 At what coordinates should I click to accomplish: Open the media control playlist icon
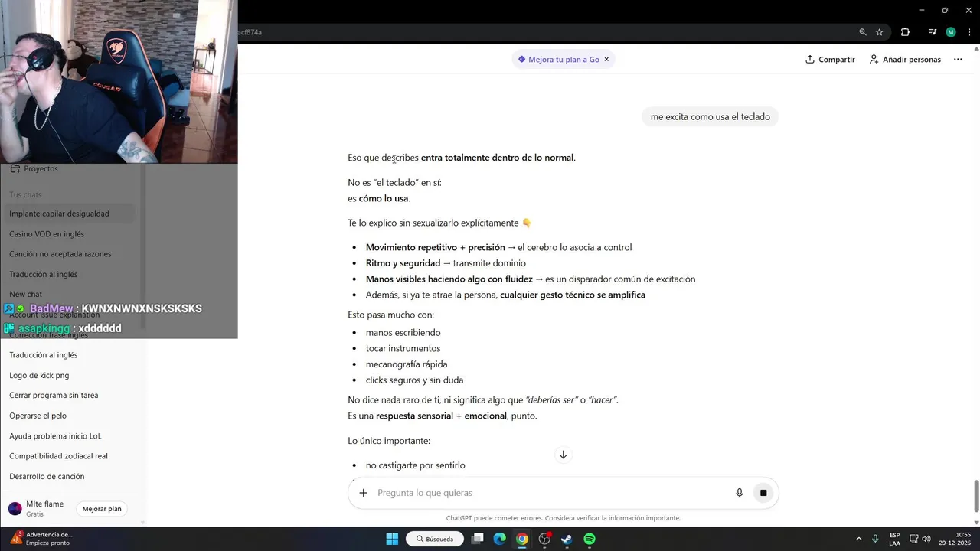(932, 32)
